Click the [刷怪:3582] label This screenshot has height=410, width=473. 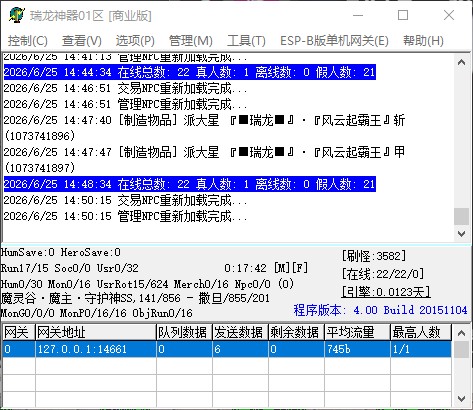coord(374,256)
